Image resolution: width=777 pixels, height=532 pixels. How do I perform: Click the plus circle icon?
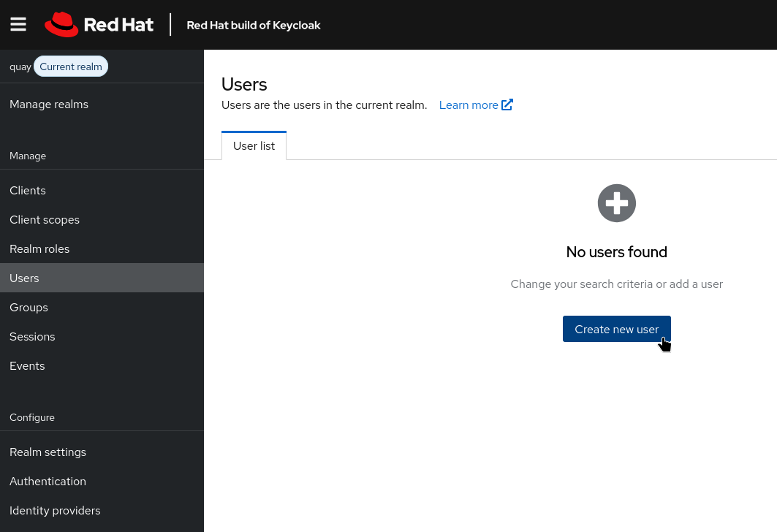616,203
